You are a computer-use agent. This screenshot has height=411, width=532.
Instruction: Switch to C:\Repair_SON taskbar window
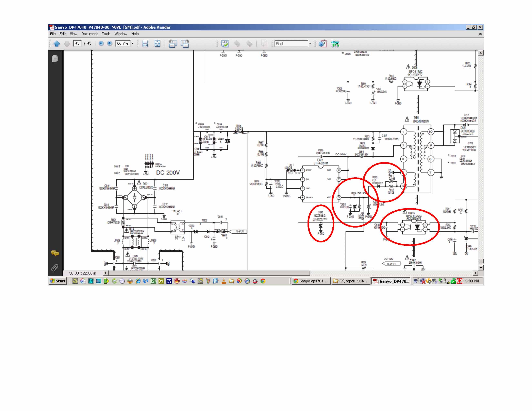pos(351,281)
